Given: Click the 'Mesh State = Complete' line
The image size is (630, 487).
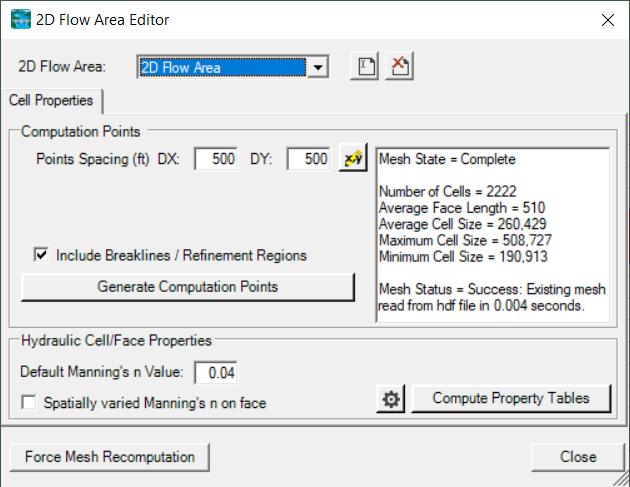Looking at the screenshot, I should (447, 159).
